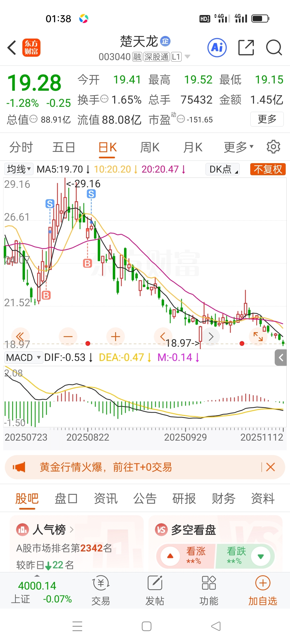Open the side panel arrow beside MACD
The image size is (290, 644).
coord(281,357)
